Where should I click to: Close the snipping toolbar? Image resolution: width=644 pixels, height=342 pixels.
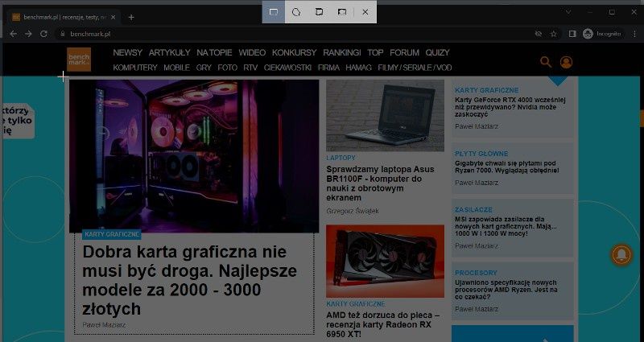365,12
